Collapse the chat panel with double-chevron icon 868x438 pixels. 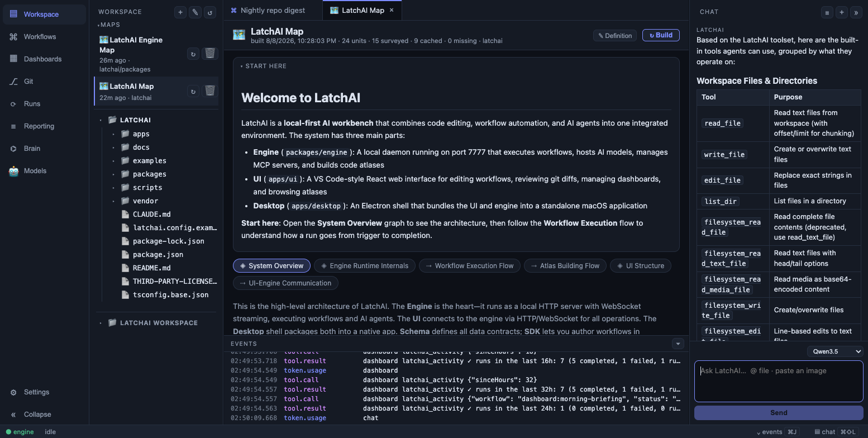point(856,12)
